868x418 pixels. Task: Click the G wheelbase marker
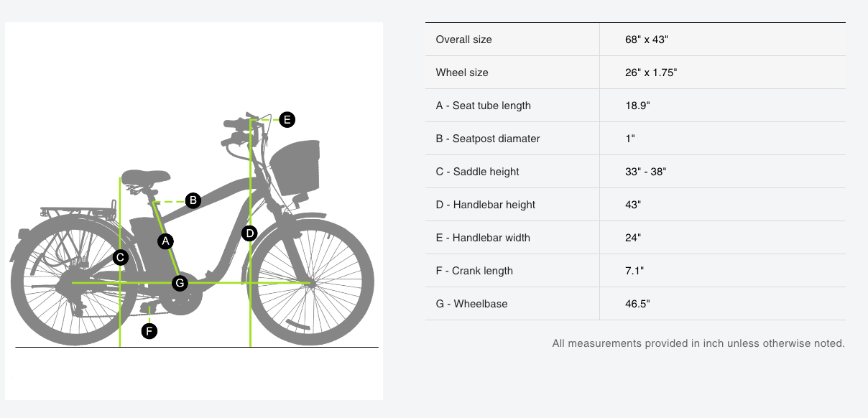tap(180, 283)
